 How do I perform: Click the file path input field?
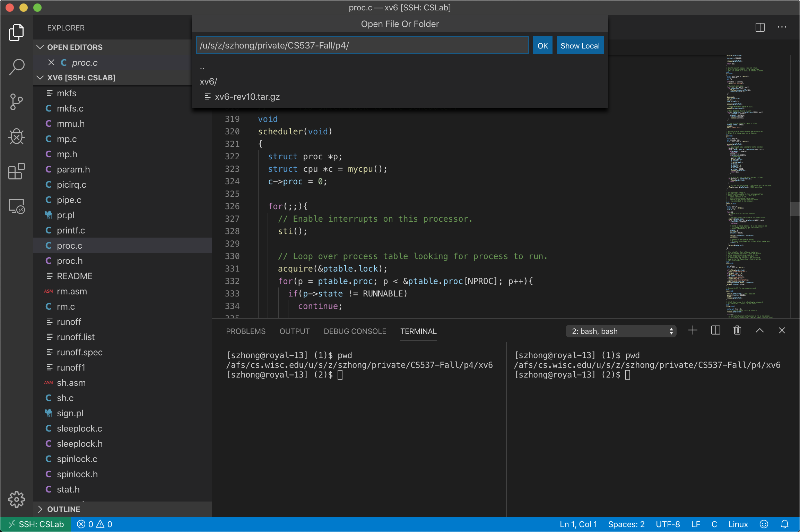pyautogui.click(x=362, y=45)
